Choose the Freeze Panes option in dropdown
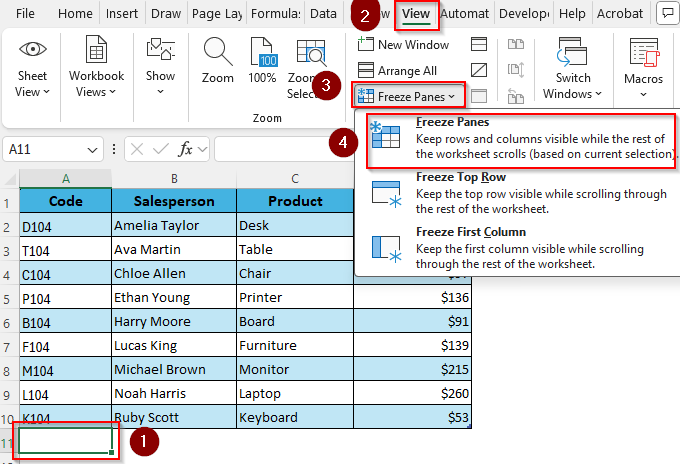The height and width of the screenshot is (464, 680). pos(521,141)
